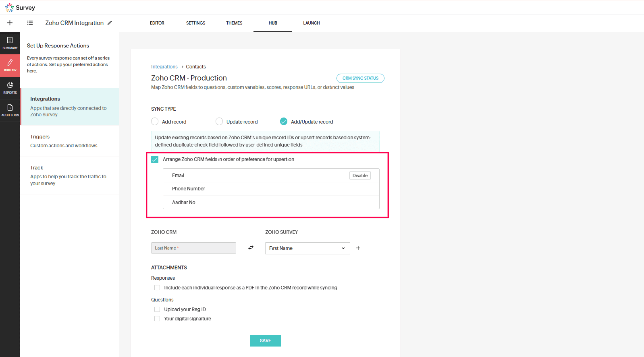This screenshot has width=644, height=357.
Task: Switch to the Themes tab
Action: (234, 23)
